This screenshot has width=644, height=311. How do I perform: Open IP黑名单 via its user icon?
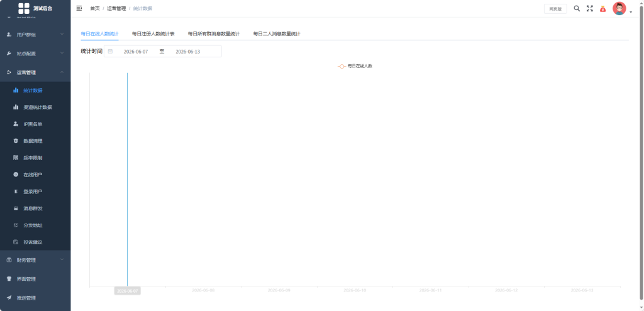[x=16, y=124]
